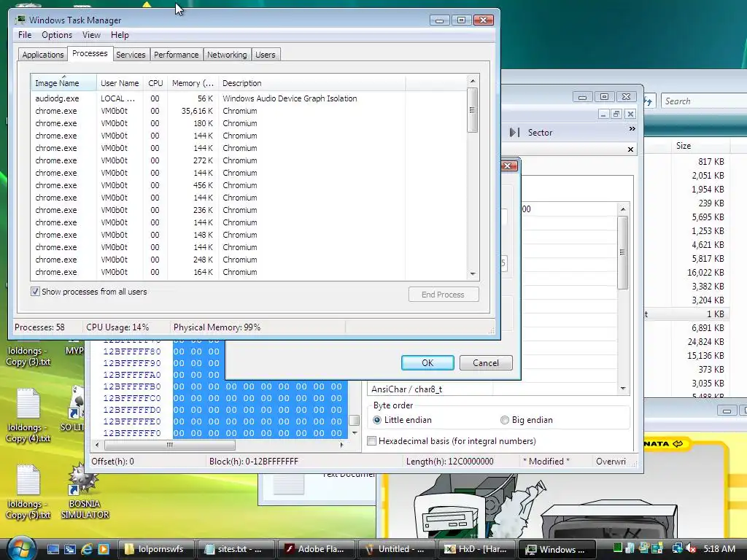Click the process list scroll-down arrow

[x=473, y=274]
